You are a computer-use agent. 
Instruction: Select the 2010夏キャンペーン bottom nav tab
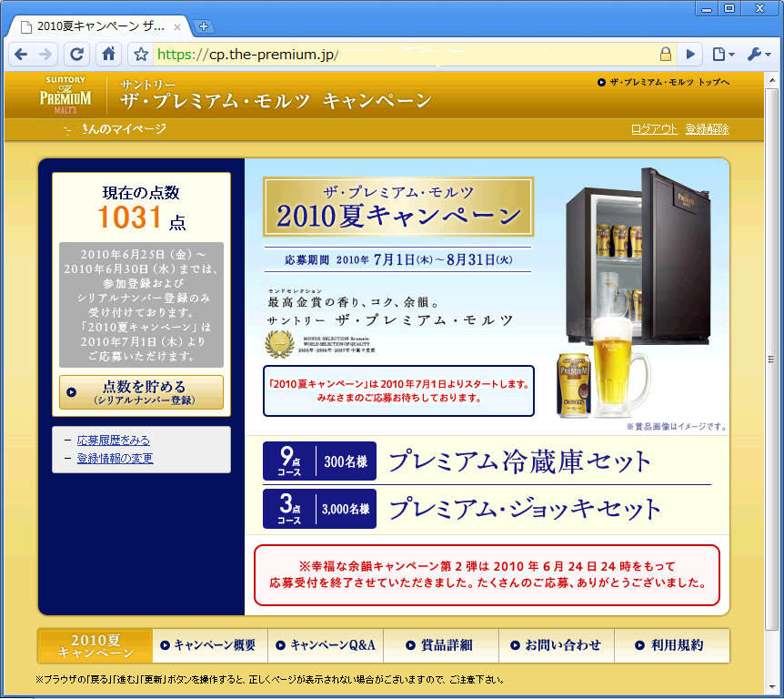tap(95, 646)
